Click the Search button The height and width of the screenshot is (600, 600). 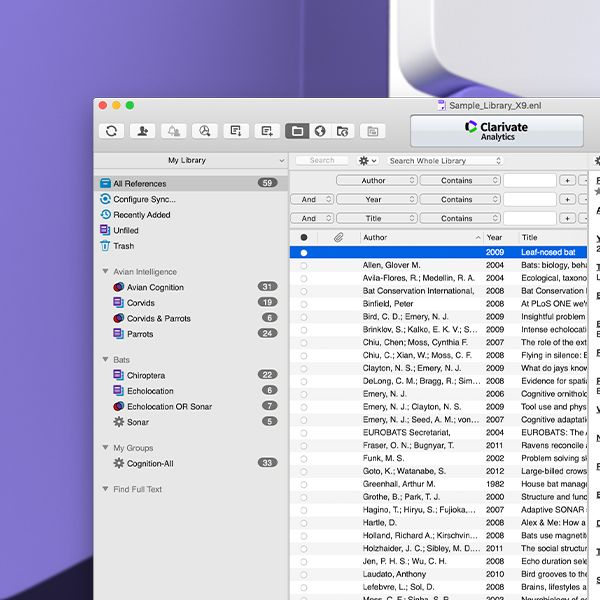(x=322, y=160)
